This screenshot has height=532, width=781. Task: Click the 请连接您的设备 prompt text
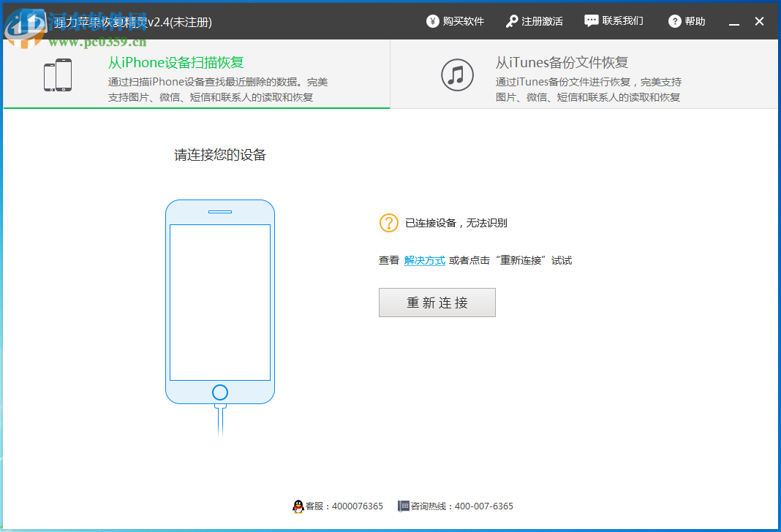click(219, 155)
